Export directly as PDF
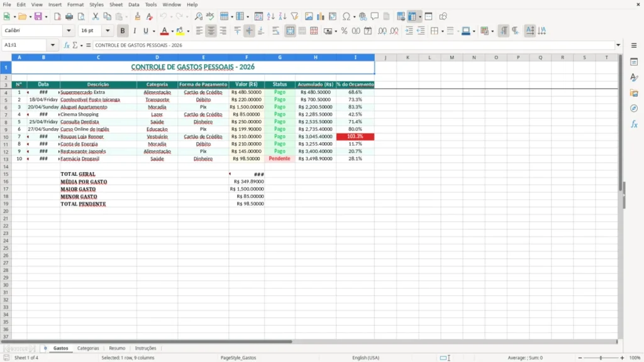 pos(57,16)
